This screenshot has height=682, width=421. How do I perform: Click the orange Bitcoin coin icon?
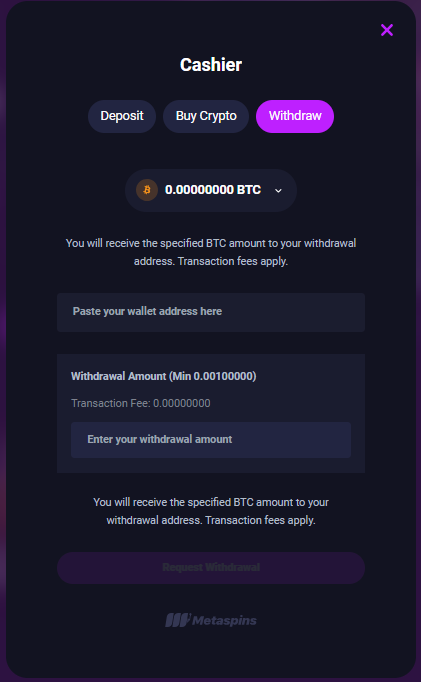pyautogui.click(x=147, y=190)
